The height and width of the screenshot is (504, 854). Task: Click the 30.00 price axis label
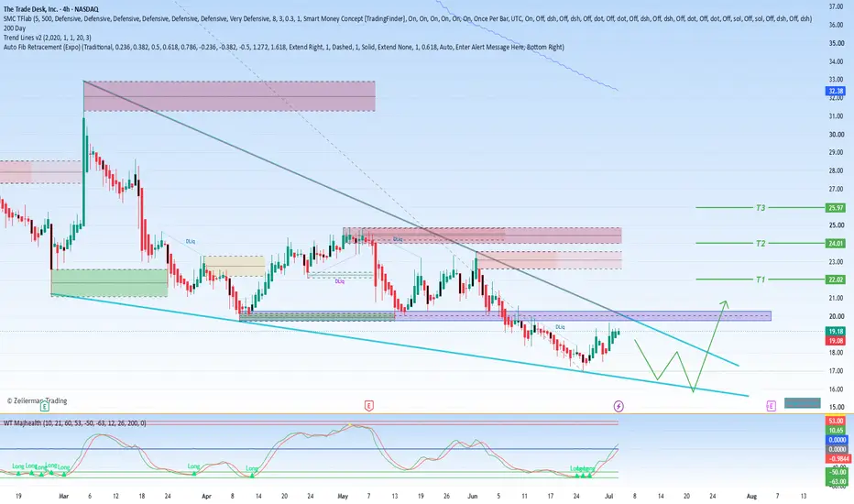click(836, 135)
